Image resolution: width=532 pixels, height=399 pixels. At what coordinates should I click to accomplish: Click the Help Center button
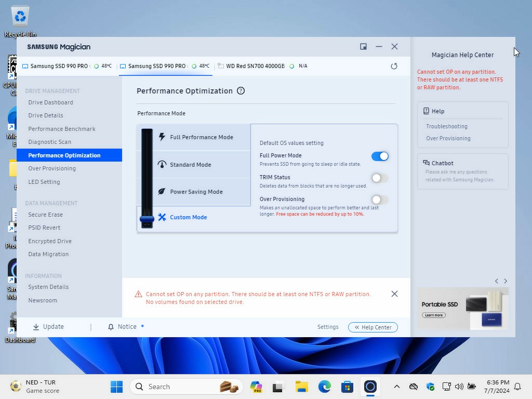pos(373,327)
